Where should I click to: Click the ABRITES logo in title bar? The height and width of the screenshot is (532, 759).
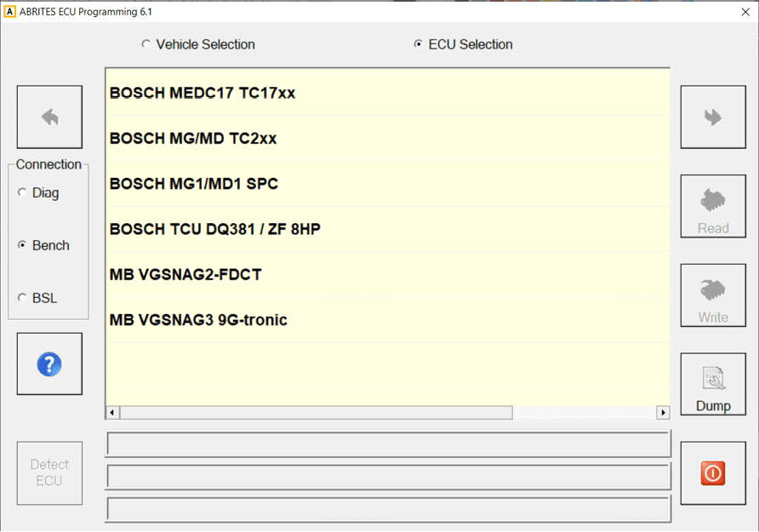pyautogui.click(x=10, y=12)
